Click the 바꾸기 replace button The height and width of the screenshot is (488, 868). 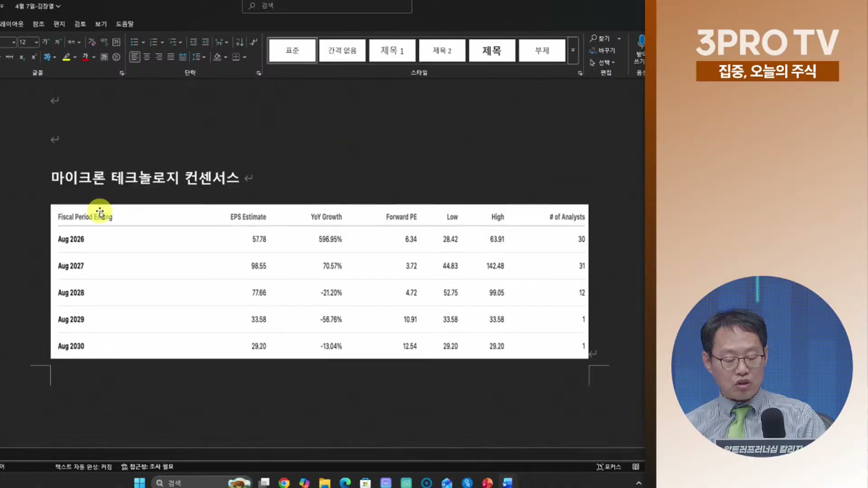[x=603, y=51]
